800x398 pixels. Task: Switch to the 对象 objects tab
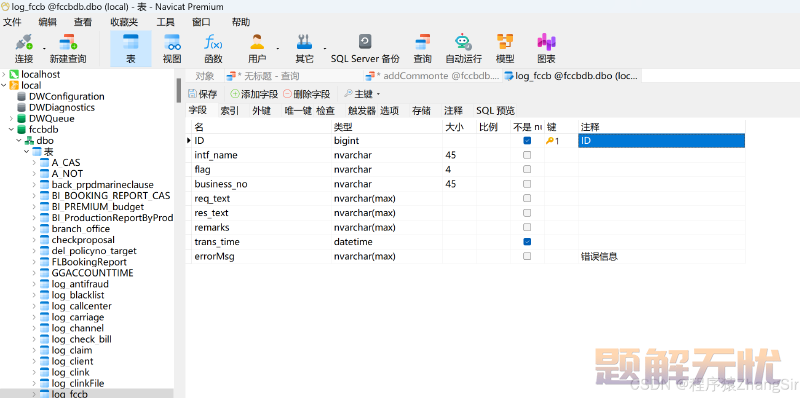[205, 76]
